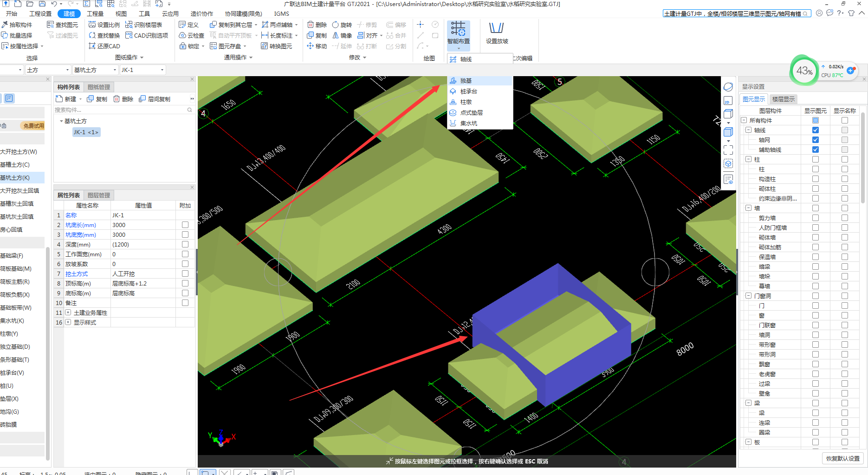The image size is (868, 475).
Task: Open the 智能布置 smart layout tool
Action: point(459,35)
